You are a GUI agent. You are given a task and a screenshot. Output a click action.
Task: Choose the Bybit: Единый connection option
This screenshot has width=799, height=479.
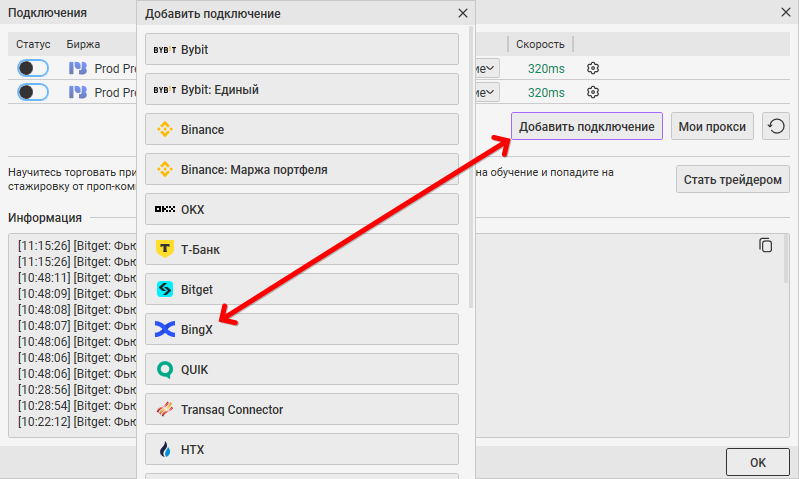[x=301, y=89]
